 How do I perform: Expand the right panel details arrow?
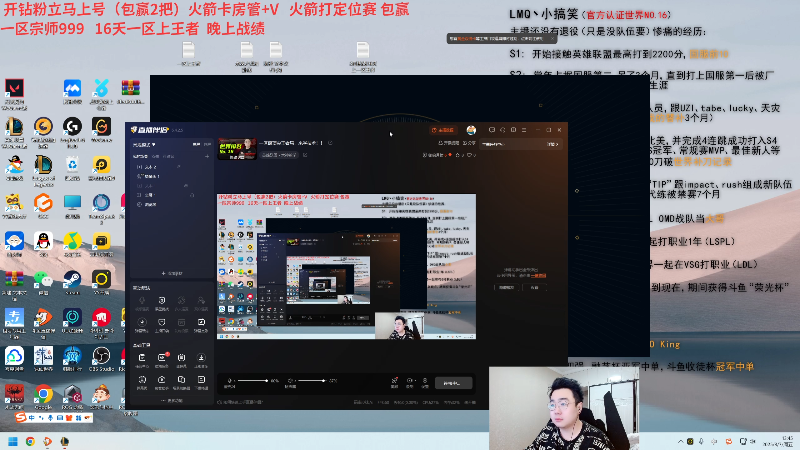(x=553, y=144)
